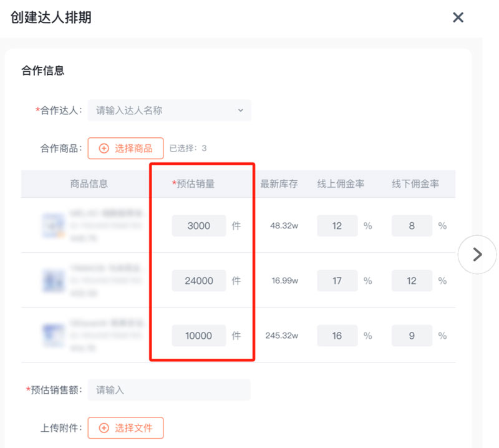Click the 选择商品 button
Image resolution: width=499 pixels, height=448 pixels.
click(125, 149)
